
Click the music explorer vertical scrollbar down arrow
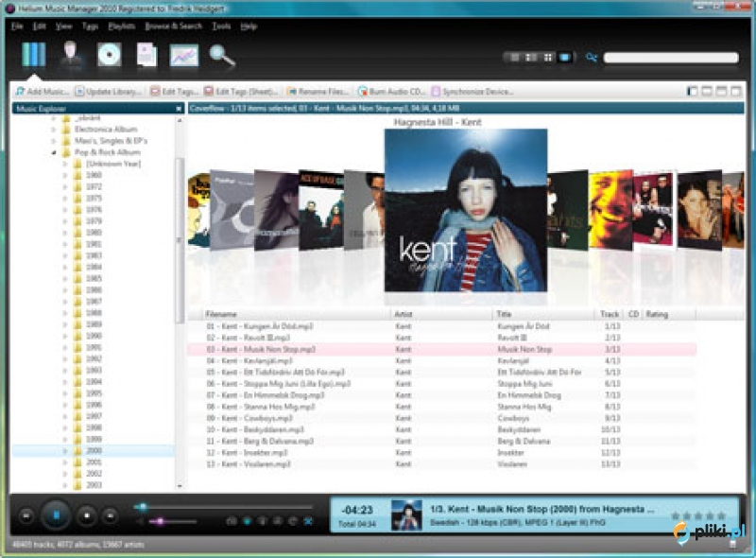click(x=180, y=486)
